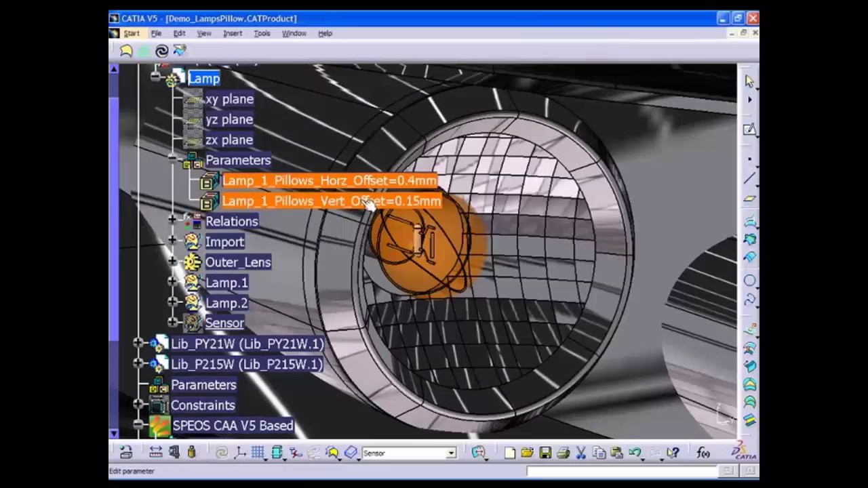Select the Outer_Lens tree item
Screen dimensions: 868x488
point(238,262)
